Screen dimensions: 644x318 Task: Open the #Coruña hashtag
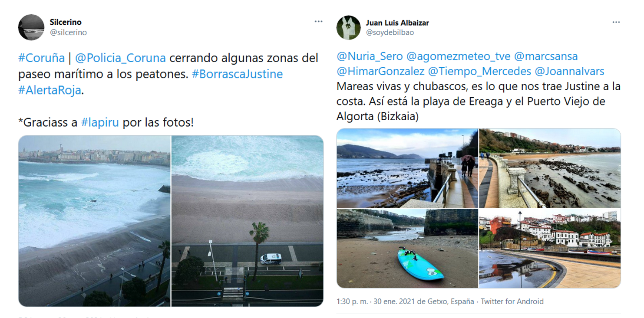click(42, 58)
